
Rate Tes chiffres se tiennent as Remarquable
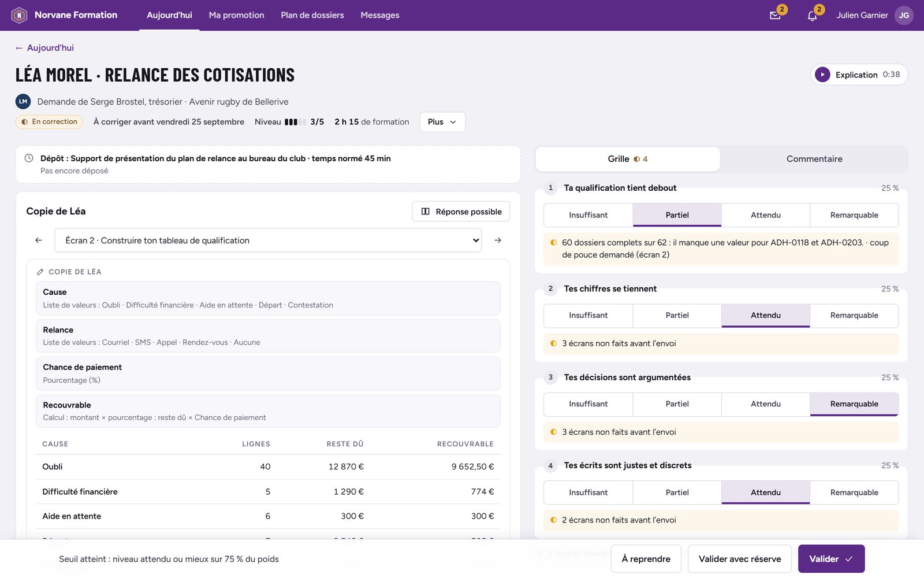pos(854,316)
